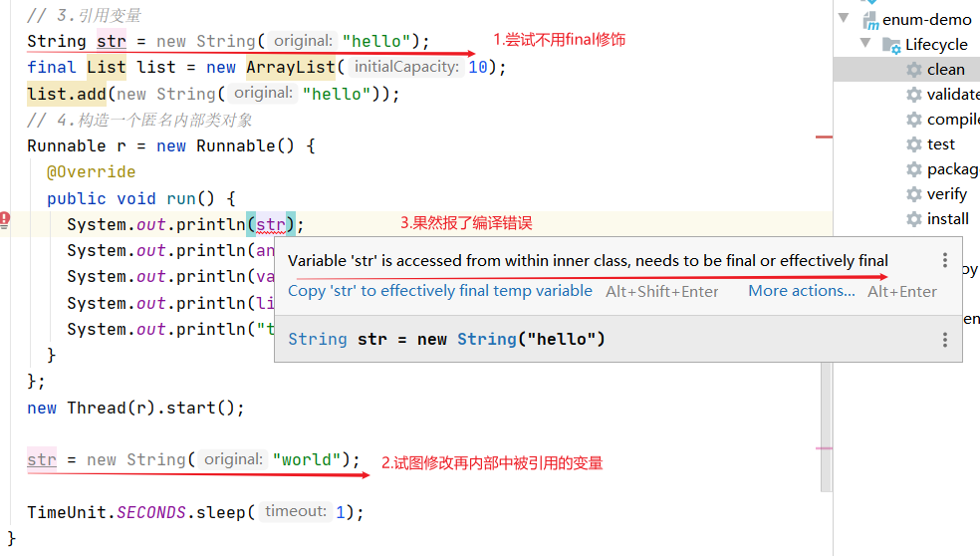This screenshot has height=556, width=980.
Task: Select the enum-demo project label
Action: [x=927, y=20]
